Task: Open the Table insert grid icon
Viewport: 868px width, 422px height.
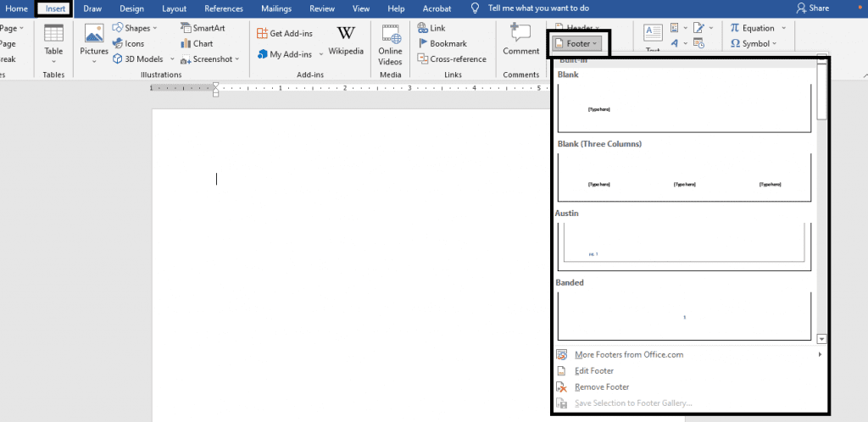Action: [53, 35]
